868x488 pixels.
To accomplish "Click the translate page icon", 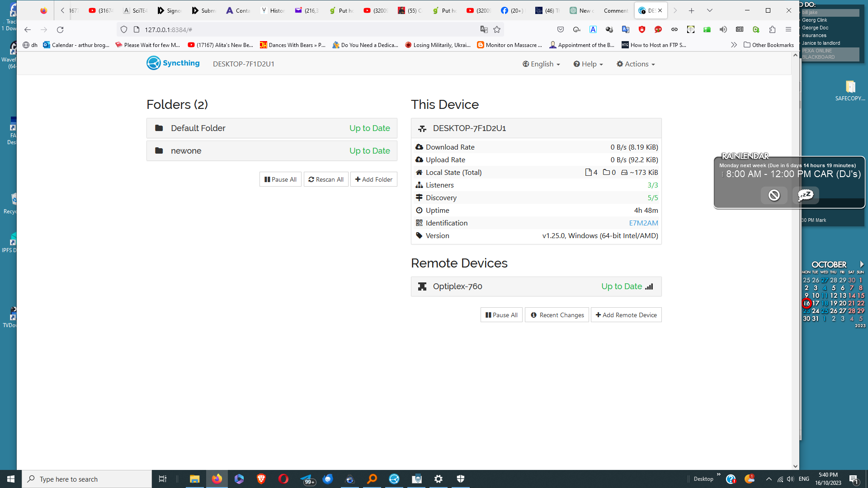I will point(484,30).
